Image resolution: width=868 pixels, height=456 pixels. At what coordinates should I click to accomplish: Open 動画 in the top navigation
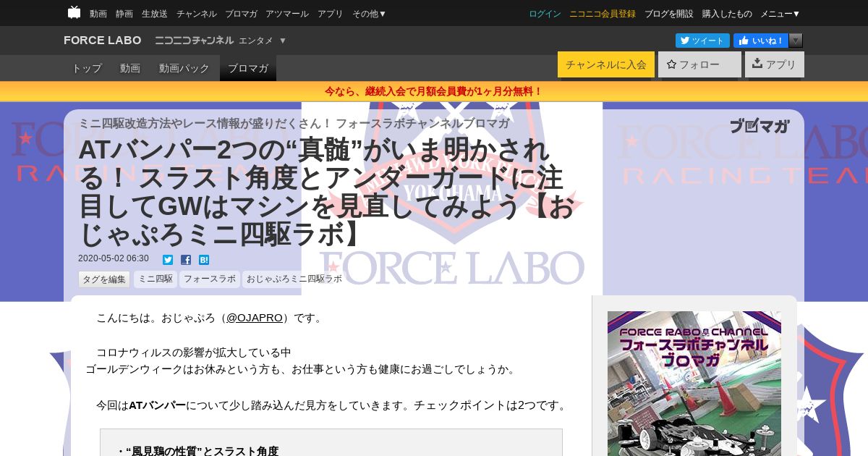(98, 14)
